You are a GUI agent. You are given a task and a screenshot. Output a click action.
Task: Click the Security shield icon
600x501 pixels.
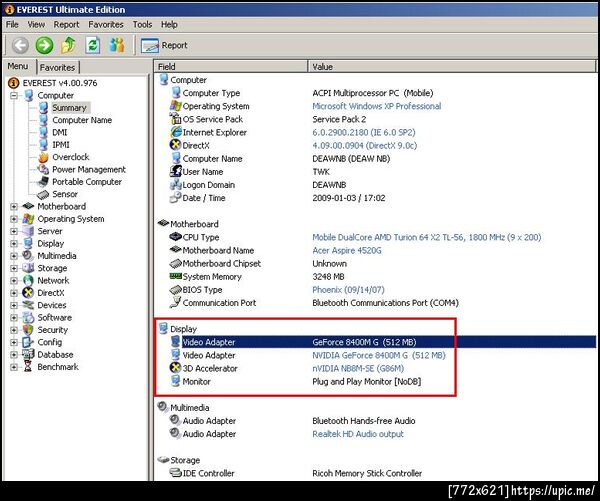tap(28, 330)
